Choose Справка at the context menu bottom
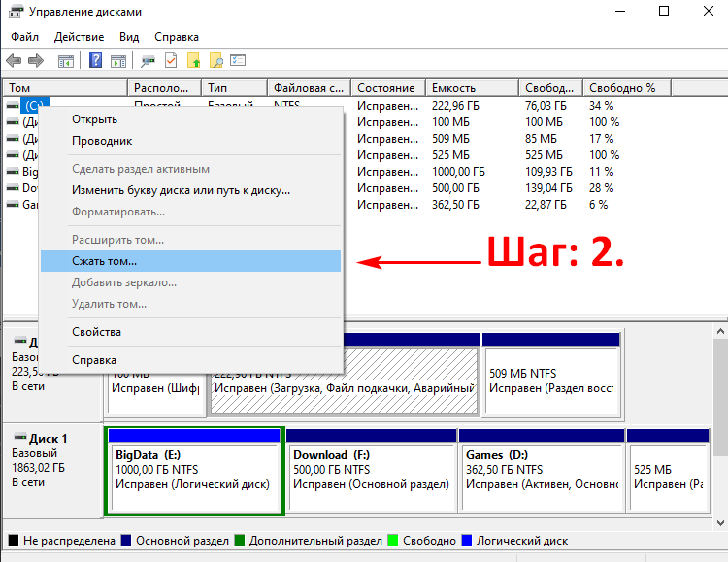The width and height of the screenshot is (728, 562). [x=190, y=360]
